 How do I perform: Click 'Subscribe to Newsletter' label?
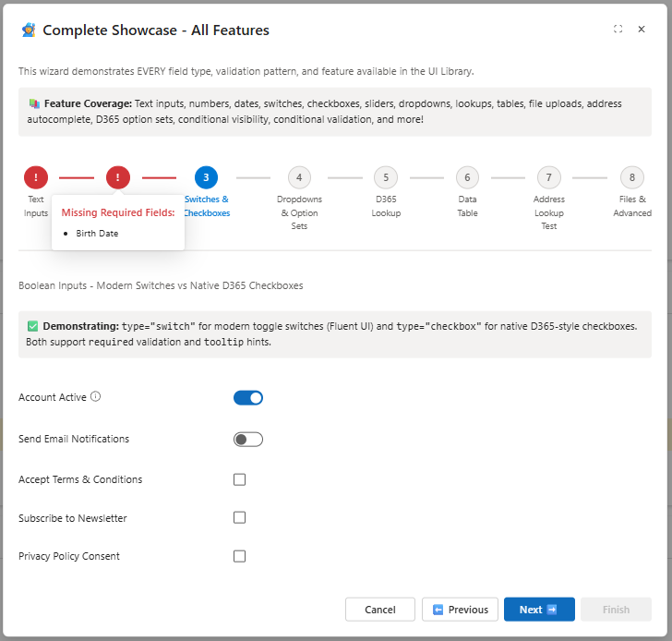72,518
